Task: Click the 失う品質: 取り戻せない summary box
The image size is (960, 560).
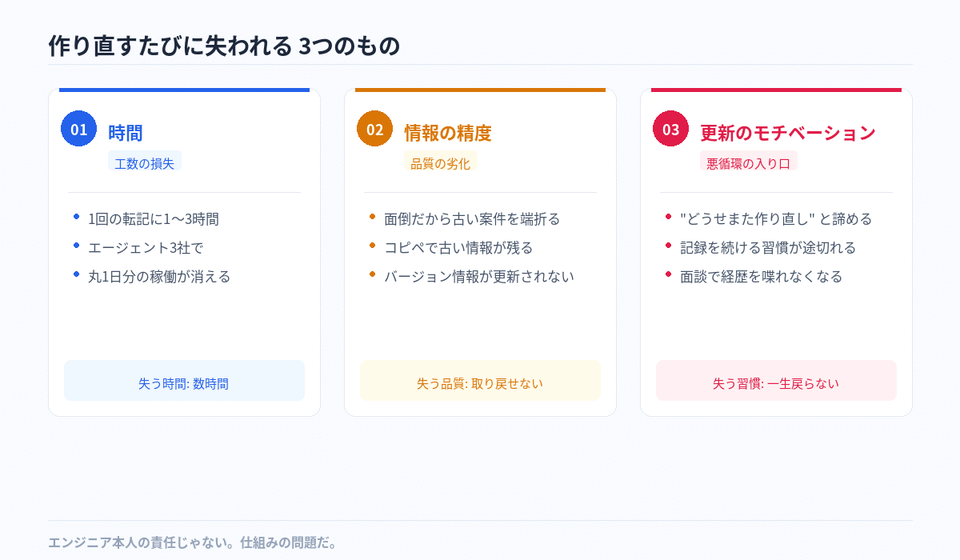Action: coord(480,382)
